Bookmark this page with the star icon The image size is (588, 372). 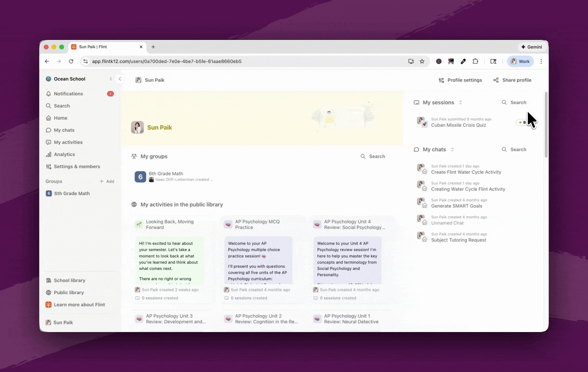422,61
